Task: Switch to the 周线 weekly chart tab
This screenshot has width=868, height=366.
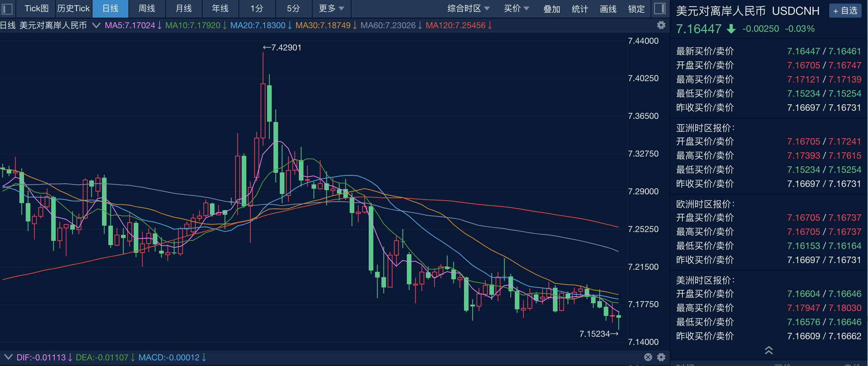Action: pyautogui.click(x=147, y=9)
